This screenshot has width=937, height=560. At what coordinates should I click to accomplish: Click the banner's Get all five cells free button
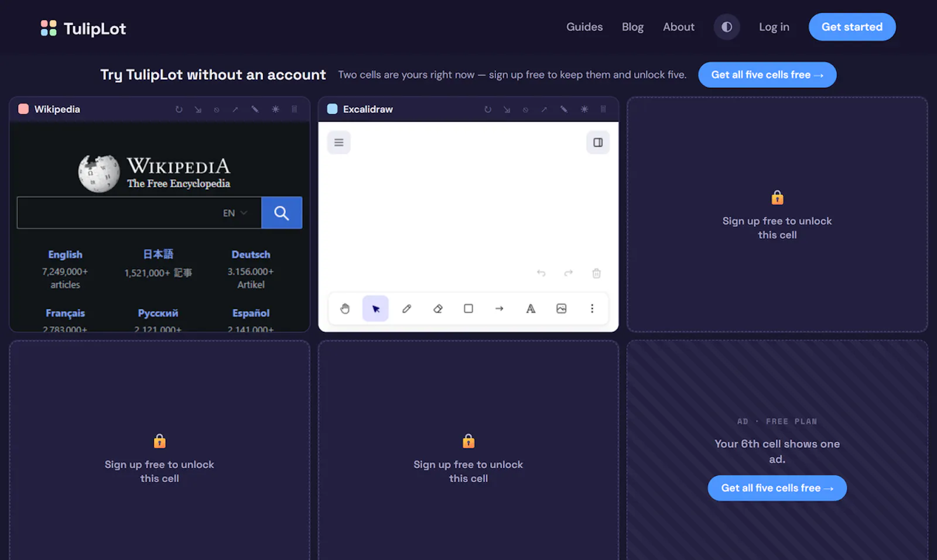767,75
